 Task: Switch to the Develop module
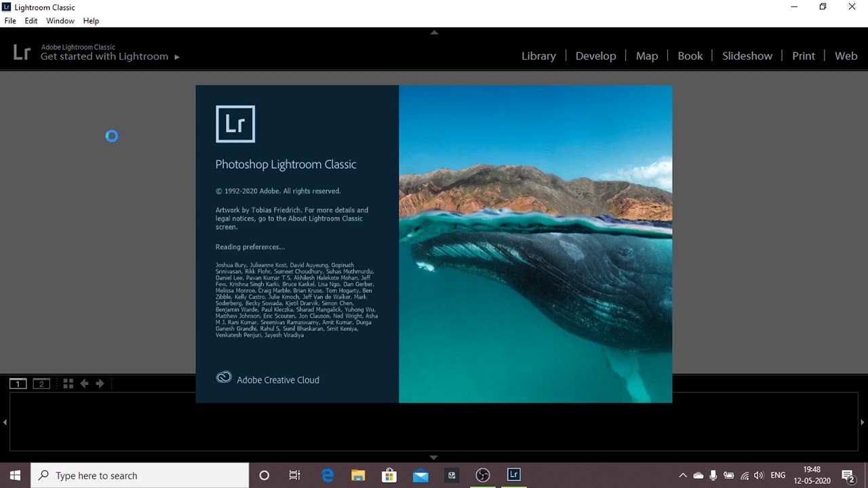(x=595, y=56)
